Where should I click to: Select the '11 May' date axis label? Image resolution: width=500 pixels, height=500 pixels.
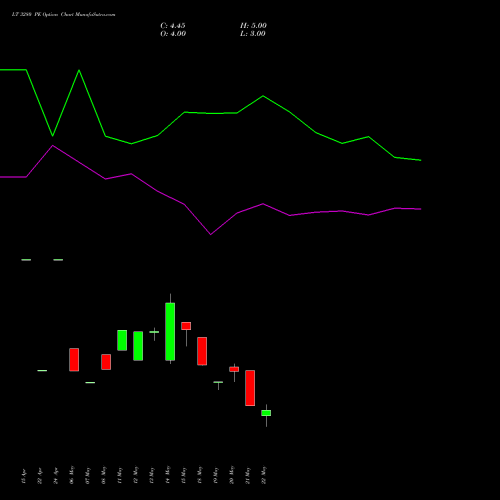120,475
